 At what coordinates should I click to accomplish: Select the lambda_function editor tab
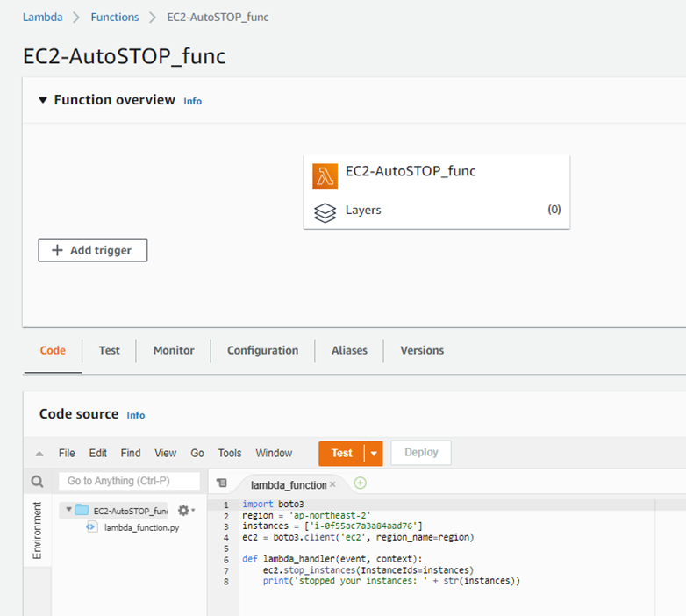[289, 484]
